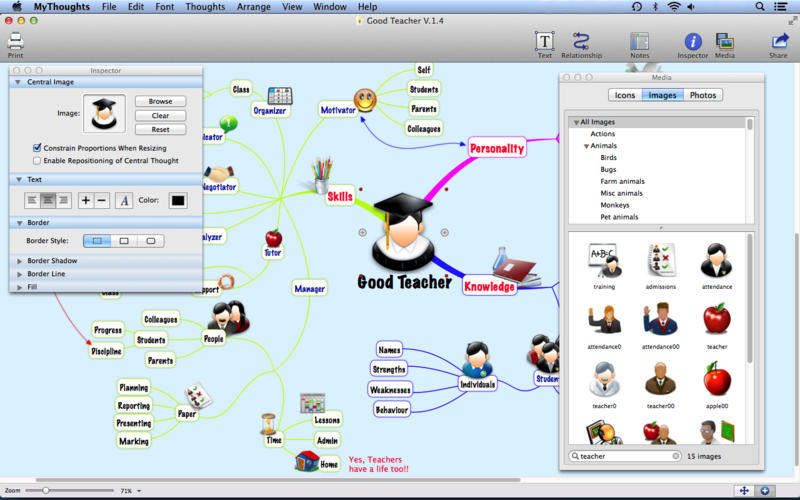
Task: Switch to the Photos tab
Action: [703, 95]
